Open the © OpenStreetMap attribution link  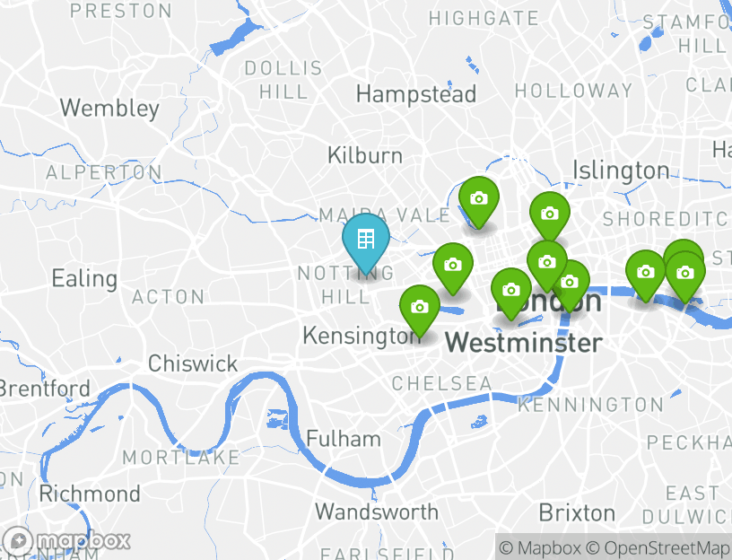pyautogui.click(x=658, y=547)
